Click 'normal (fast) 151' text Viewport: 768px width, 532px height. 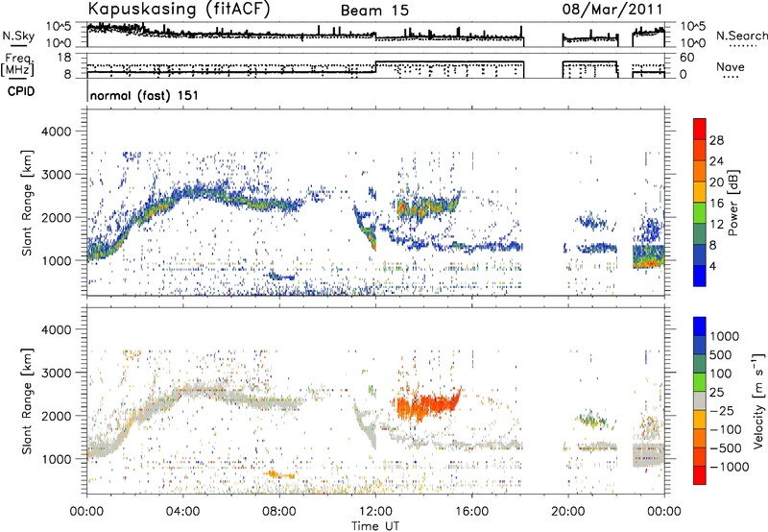click(145, 95)
